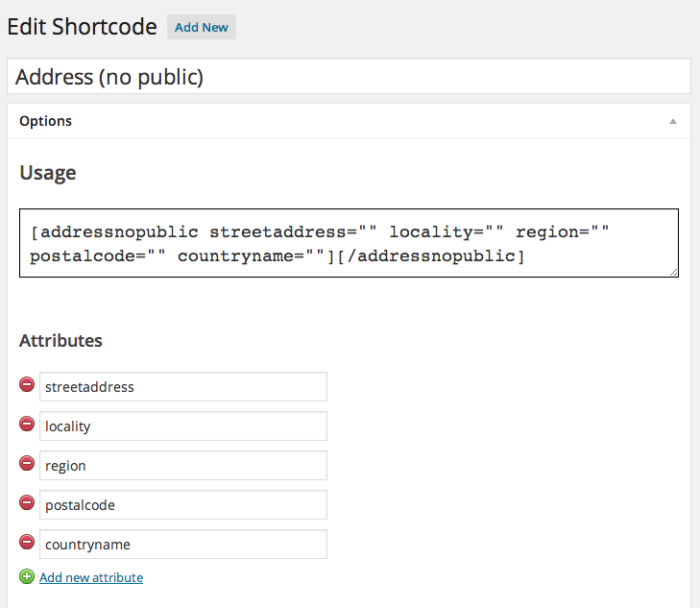Click the locality attribute text field

pos(182,426)
